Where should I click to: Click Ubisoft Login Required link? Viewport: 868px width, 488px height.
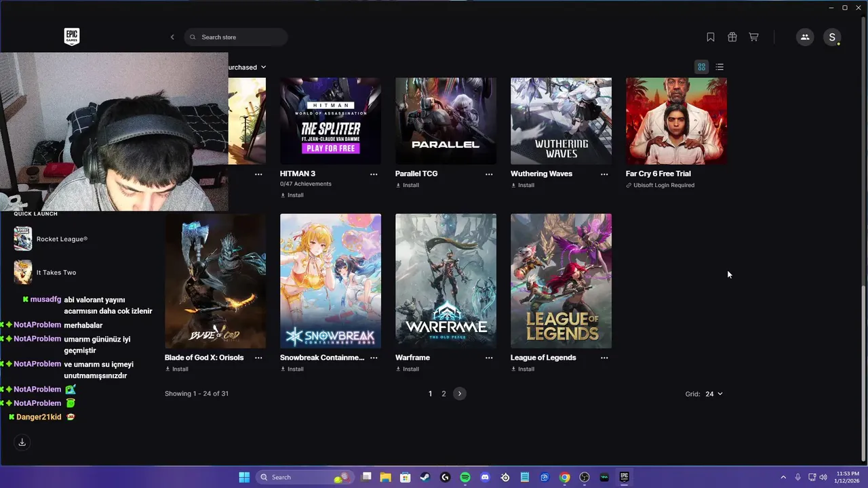(660, 185)
